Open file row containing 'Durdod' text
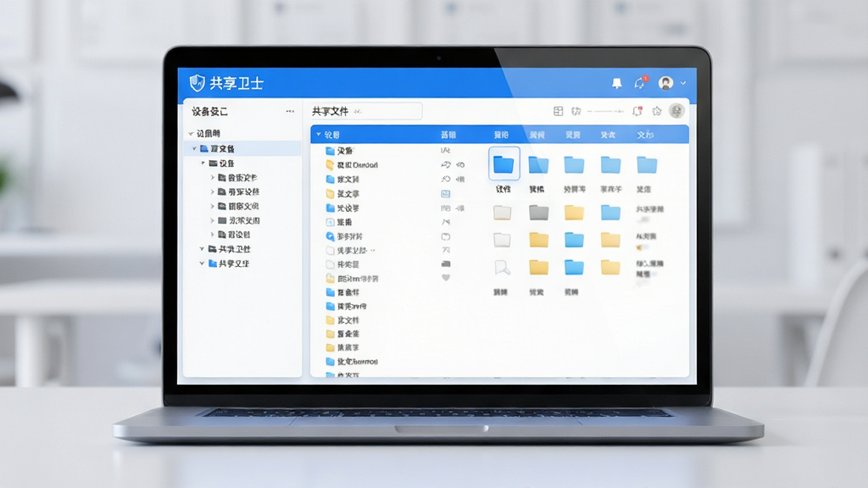Viewport: 868px width, 488px height. tap(352, 165)
